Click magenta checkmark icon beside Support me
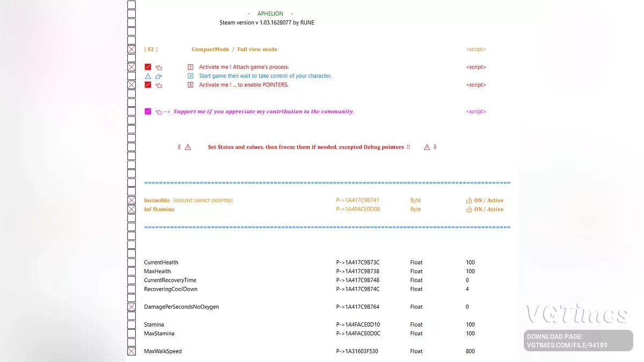 click(x=148, y=112)
